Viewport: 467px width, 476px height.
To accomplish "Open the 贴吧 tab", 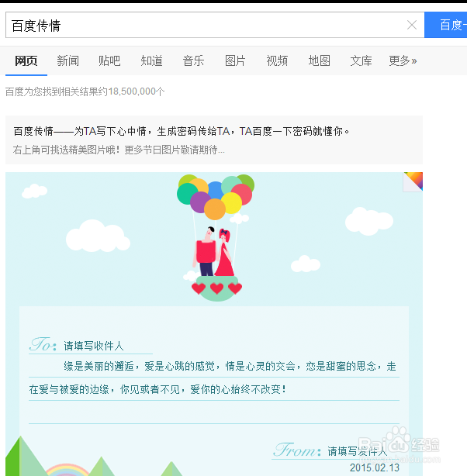I will pos(109,60).
